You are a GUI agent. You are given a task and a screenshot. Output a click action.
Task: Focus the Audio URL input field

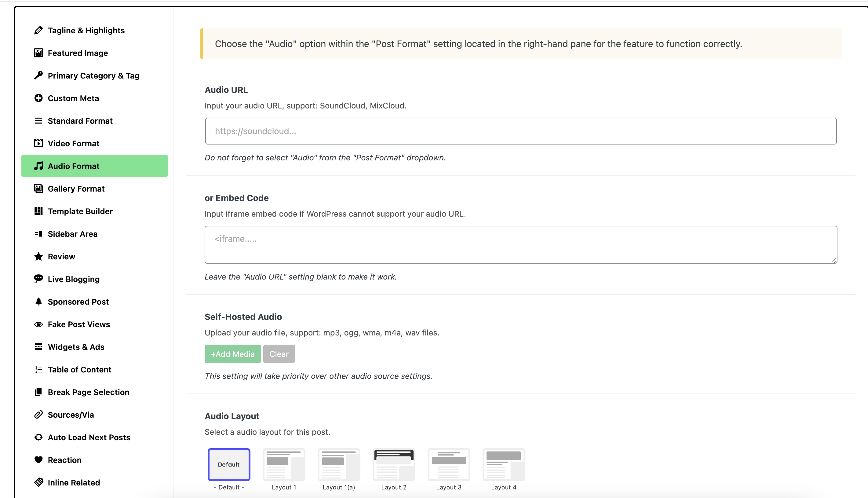(x=520, y=131)
